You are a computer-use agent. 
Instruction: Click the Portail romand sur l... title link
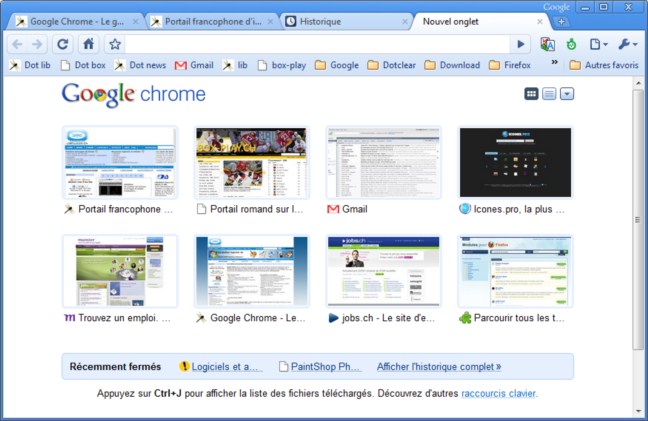(257, 209)
